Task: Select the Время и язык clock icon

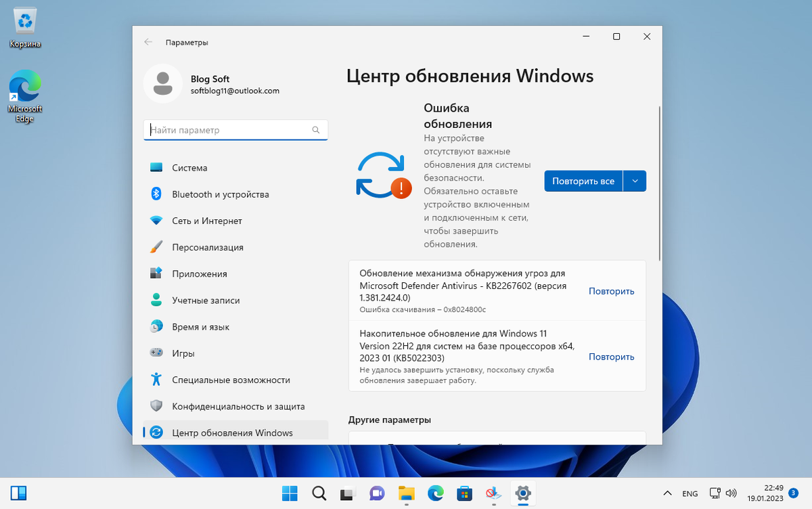Action: coord(156,326)
